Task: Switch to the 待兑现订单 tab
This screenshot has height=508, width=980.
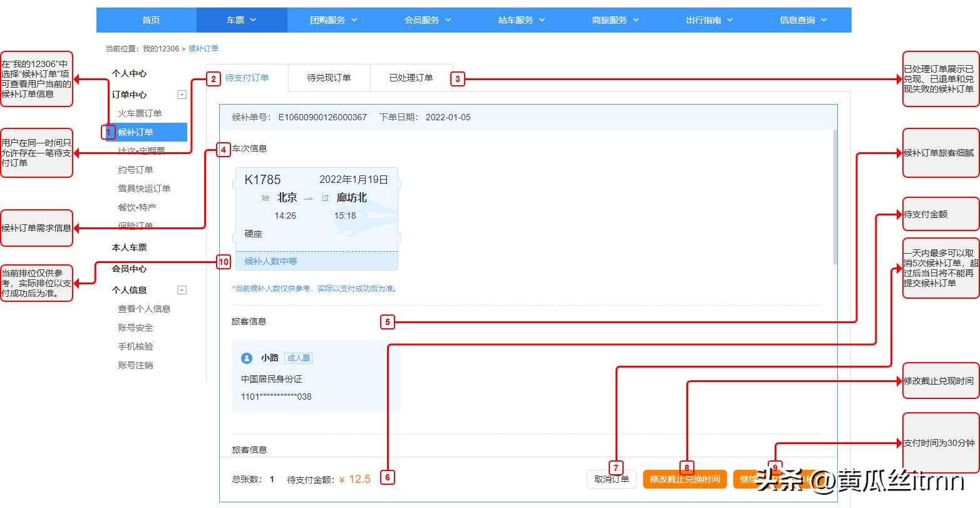Action: 329,78
